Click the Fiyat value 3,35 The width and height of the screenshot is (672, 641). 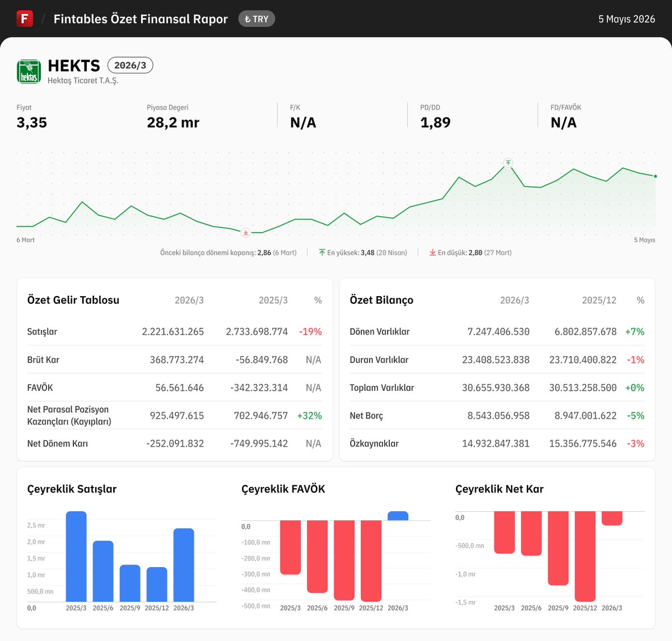pos(32,123)
